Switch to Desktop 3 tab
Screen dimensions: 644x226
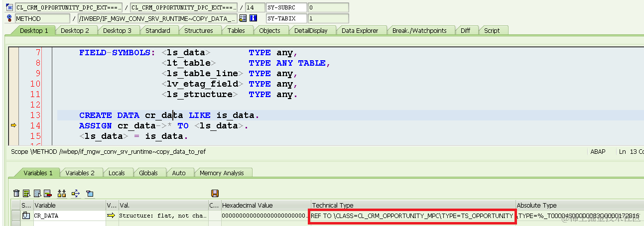[117, 30]
